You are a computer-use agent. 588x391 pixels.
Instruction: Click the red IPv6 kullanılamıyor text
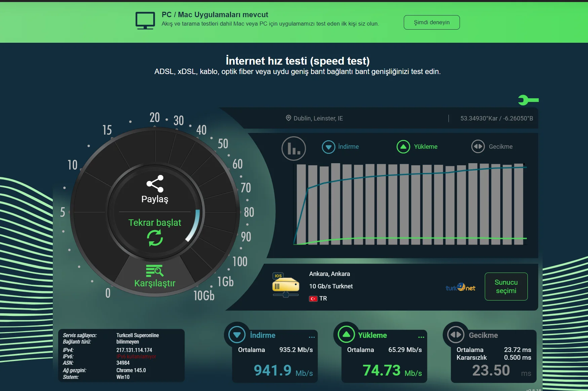pos(136,356)
